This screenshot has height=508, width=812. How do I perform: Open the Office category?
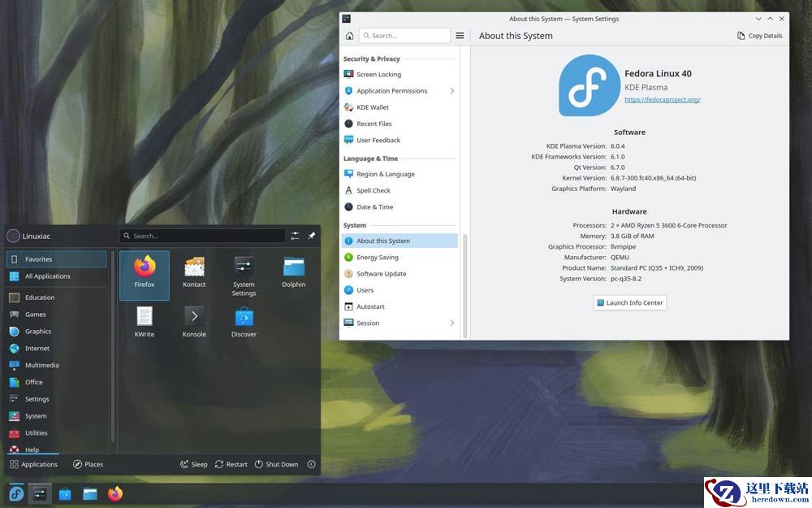tap(56, 383)
